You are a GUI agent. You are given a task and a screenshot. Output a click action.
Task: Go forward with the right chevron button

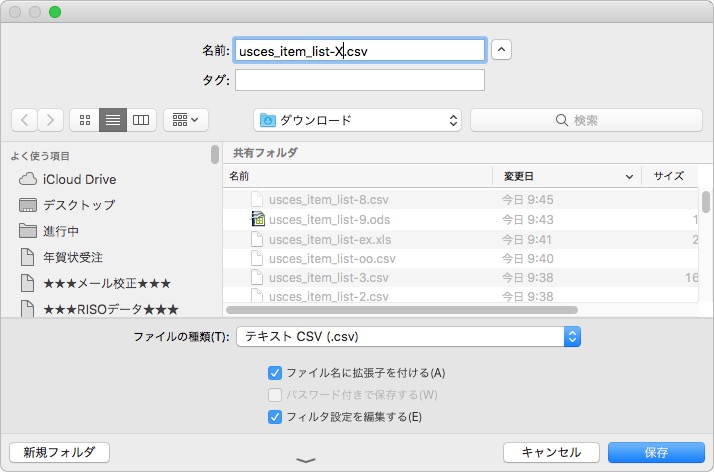(50, 120)
